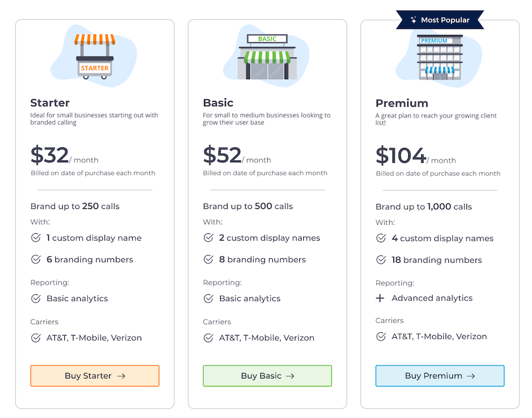
Task: Click checkmark next to 18 branding numbers
Action: [381, 259]
